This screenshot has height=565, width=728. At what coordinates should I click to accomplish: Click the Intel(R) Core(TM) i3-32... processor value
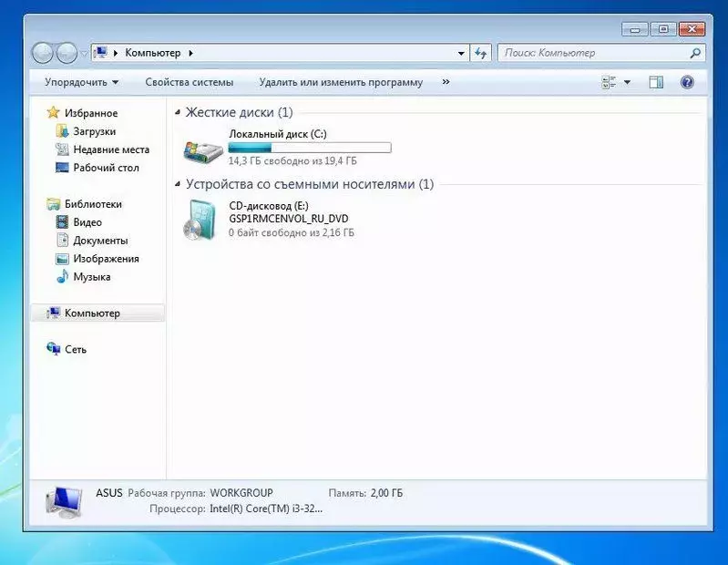266,508
